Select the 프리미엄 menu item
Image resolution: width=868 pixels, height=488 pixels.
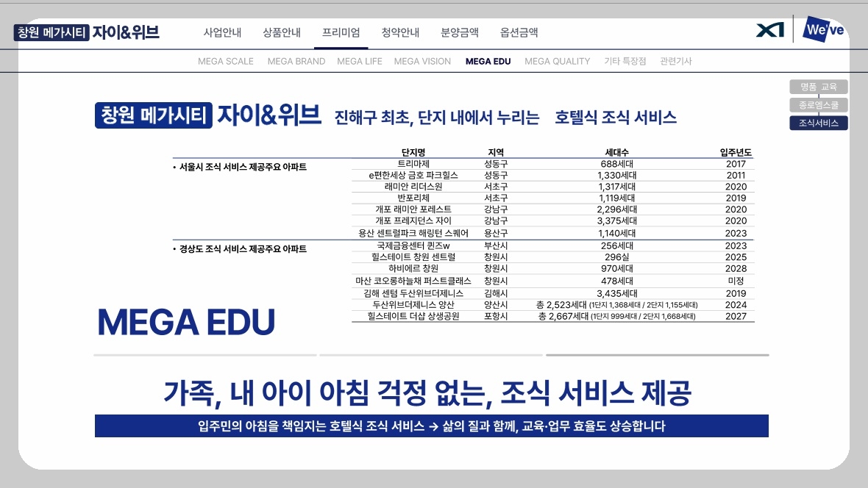[x=341, y=32]
